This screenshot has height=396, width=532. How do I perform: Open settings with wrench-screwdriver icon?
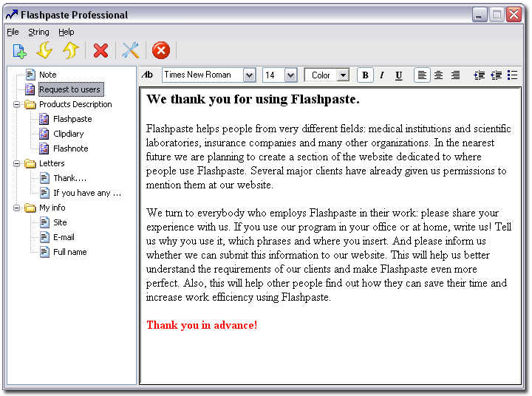tap(130, 50)
